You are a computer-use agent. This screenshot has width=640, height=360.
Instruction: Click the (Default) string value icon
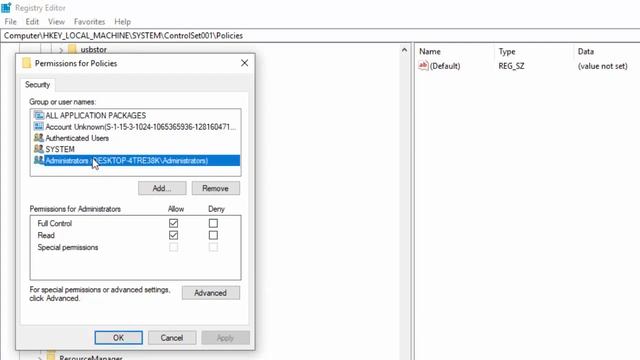coord(423,66)
